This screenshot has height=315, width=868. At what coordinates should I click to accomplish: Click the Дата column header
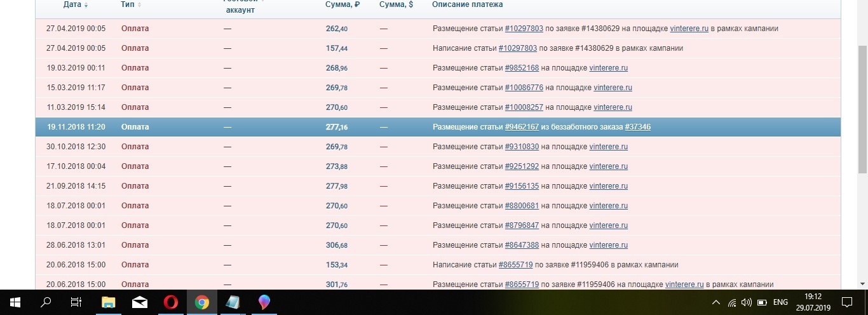coord(72,4)
